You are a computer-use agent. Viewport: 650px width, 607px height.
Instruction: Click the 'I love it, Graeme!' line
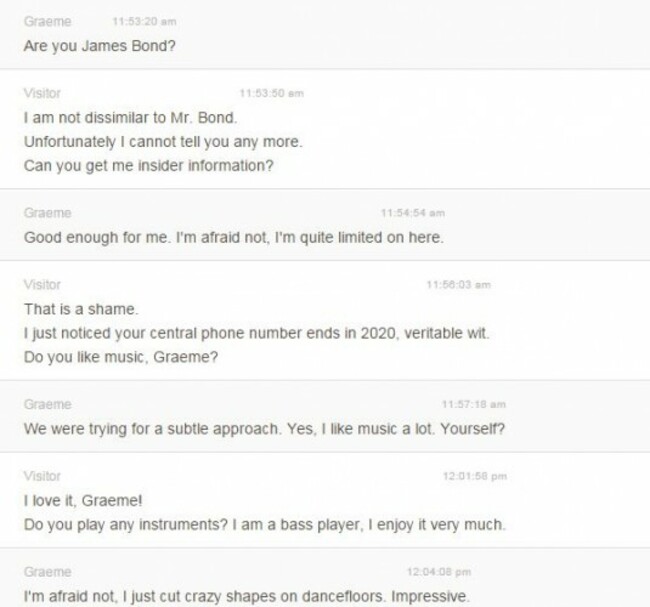83,500
